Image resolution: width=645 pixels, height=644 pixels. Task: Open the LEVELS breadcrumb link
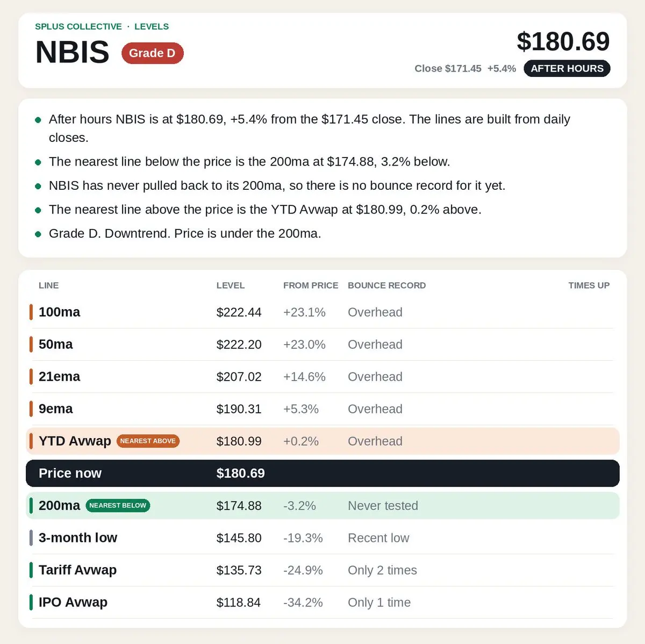point(152,26)
